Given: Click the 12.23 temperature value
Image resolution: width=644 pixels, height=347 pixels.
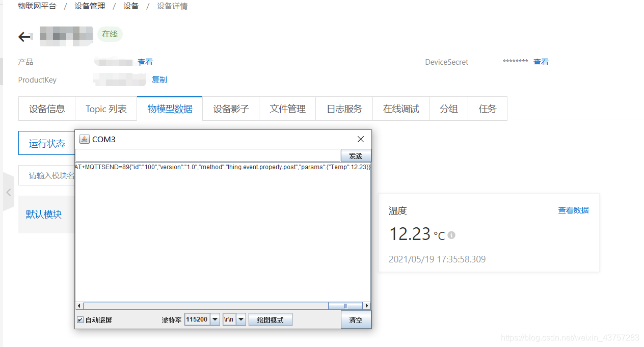Looking at the screenshot, I should (410, 234).
